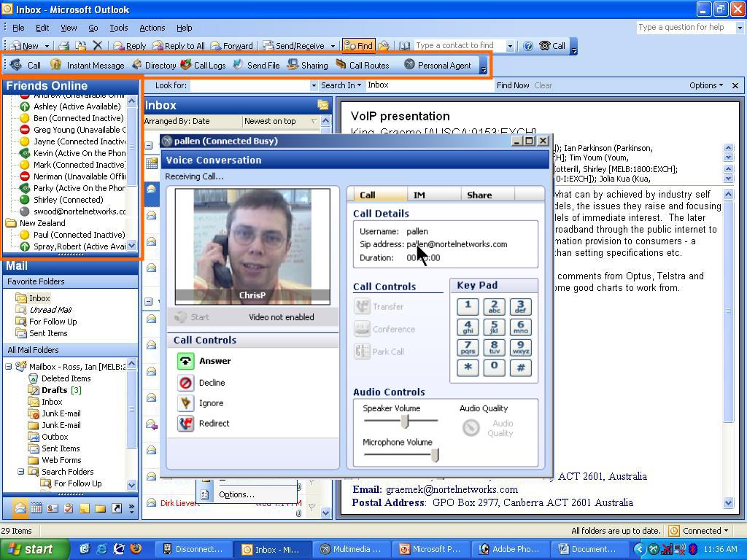Click Options… in the context menu
Screen dimensions: 747x560
236,494
